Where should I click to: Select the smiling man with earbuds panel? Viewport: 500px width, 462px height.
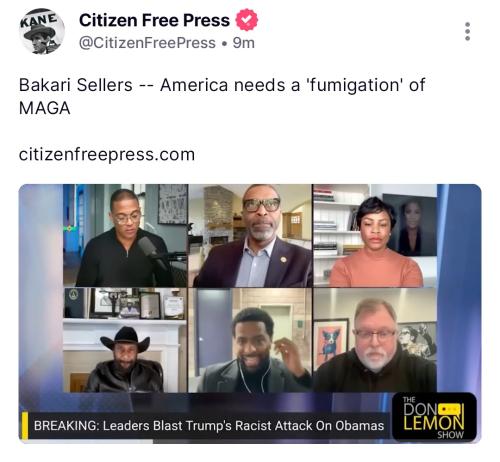(x=250, y=340)
